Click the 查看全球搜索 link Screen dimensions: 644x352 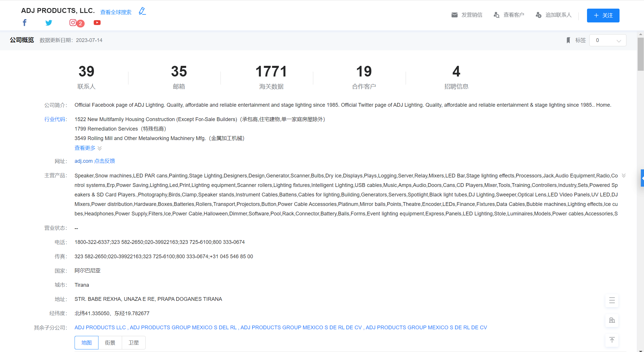point(116,12)
